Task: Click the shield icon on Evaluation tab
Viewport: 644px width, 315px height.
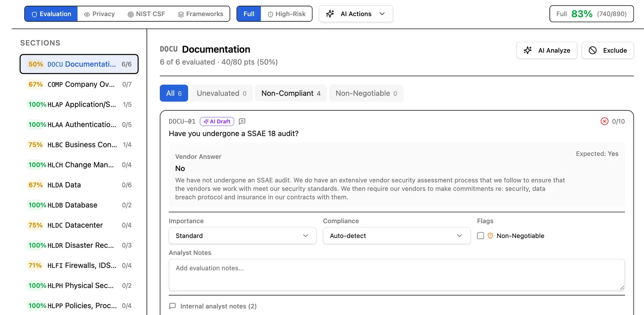Action: click(34, 14)
